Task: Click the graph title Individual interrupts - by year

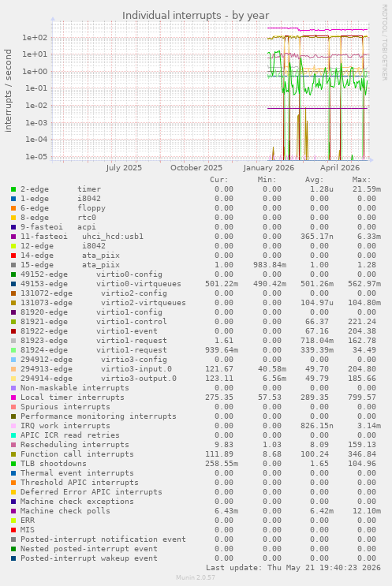Action: tap(196, 15)
